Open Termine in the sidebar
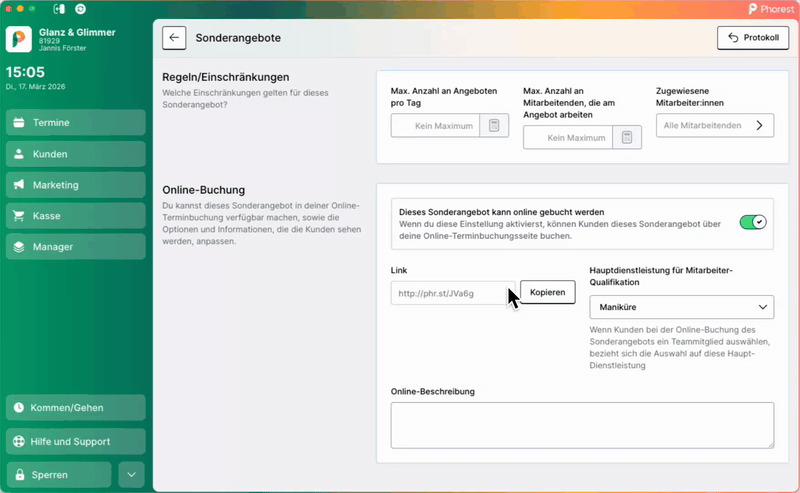This screenshot has width=800, height=493. [76, 122]
